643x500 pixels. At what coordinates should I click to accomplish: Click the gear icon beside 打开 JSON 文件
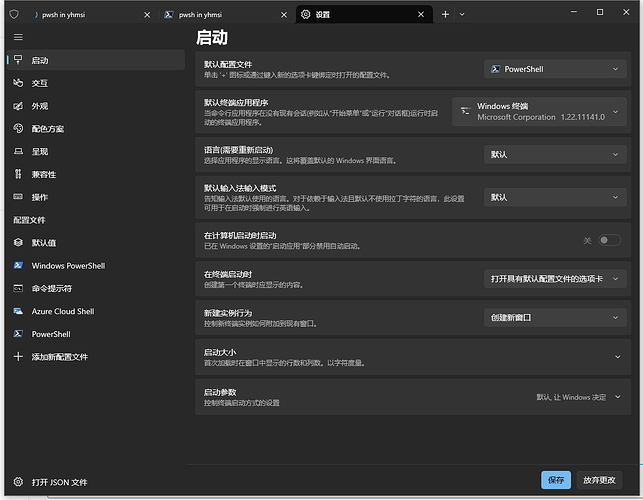tap(18, 482)
